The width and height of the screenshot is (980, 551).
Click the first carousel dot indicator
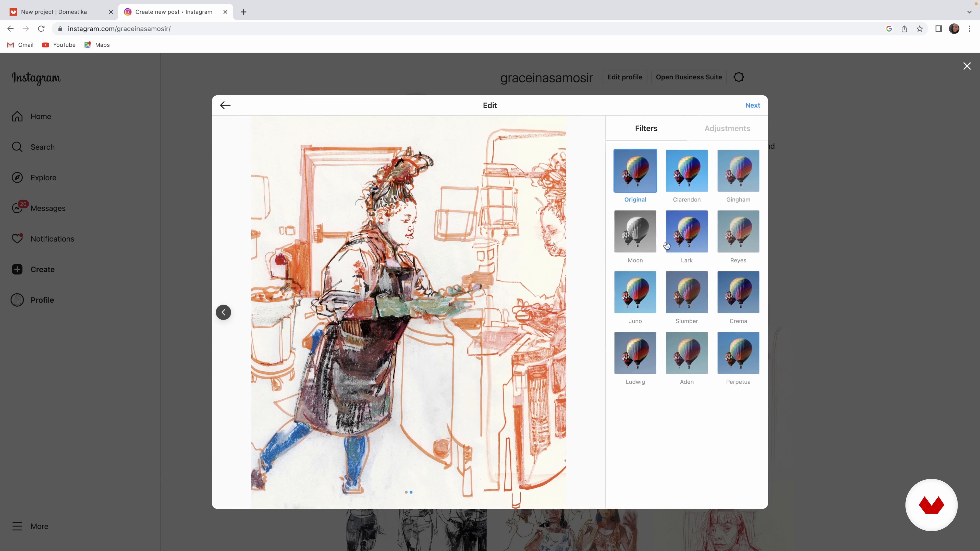(x=406, y=492)
